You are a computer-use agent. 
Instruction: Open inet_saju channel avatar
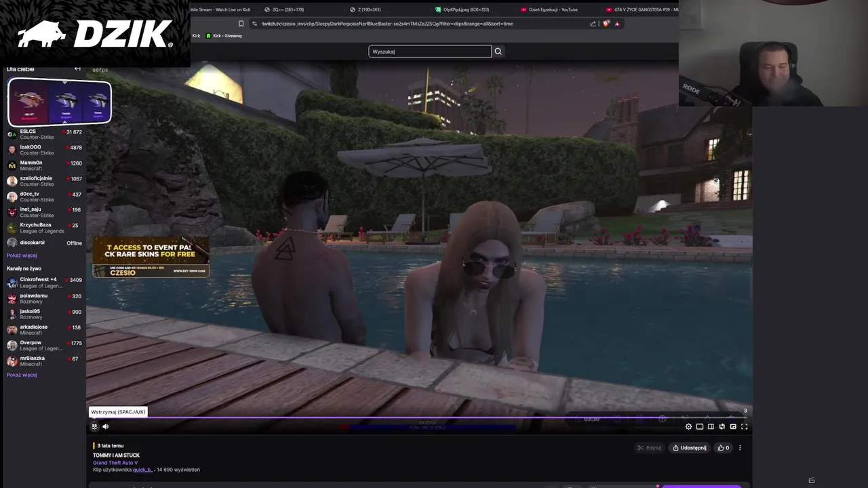[x=12, y=212]
